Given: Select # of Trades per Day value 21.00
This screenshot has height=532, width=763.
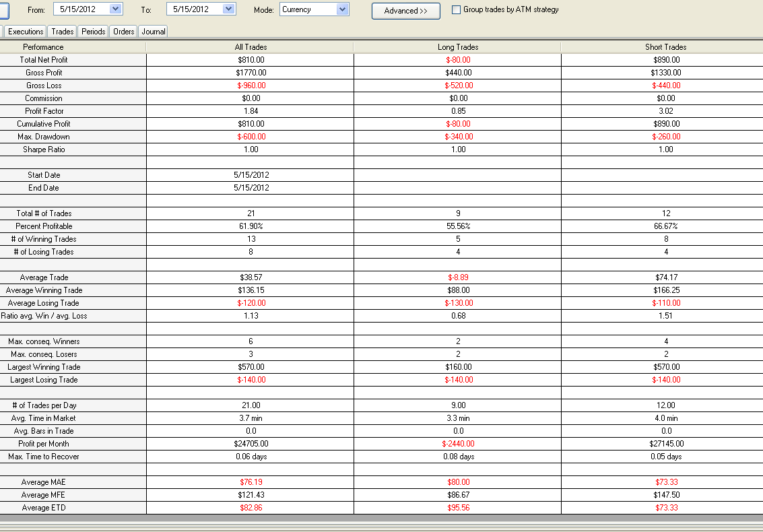Looking at the screenshot, I should click(x=251, y=405).
